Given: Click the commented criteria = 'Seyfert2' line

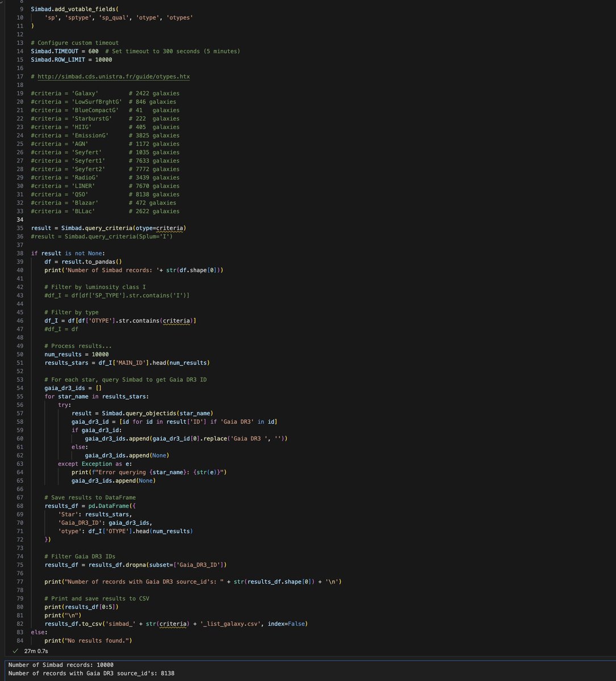Looking at the screenshot, I should click(x=105, y=169).
